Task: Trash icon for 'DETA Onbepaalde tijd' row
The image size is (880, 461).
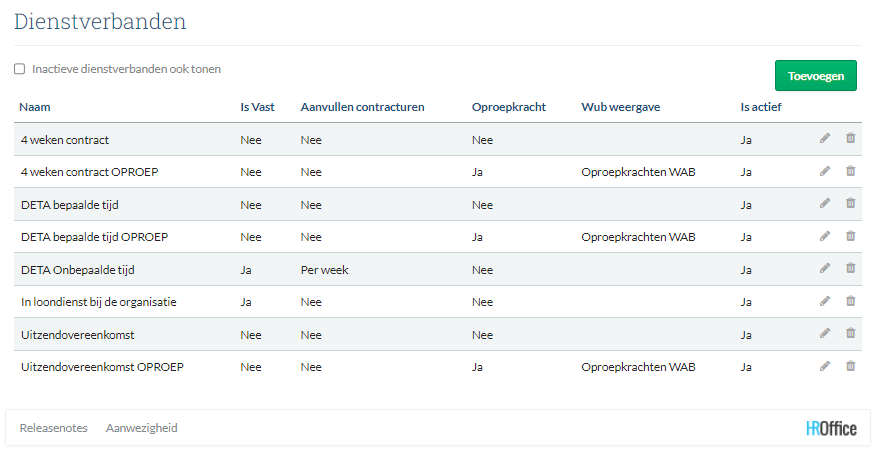Action: point(850,269)
